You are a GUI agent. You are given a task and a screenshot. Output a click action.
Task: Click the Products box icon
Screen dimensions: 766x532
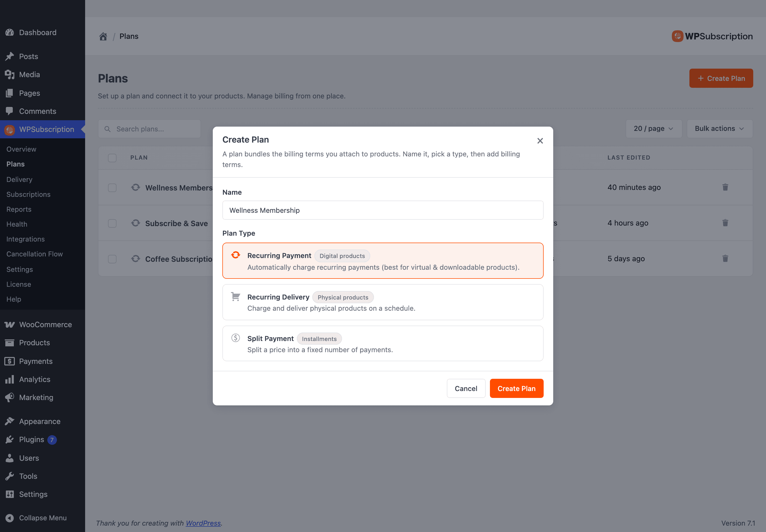10,343
